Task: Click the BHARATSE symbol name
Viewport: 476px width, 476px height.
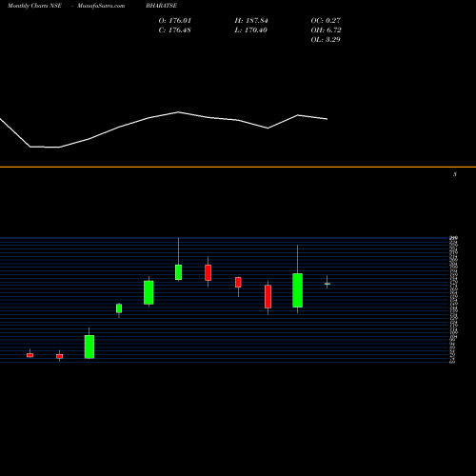Action: tap(162, 6)
